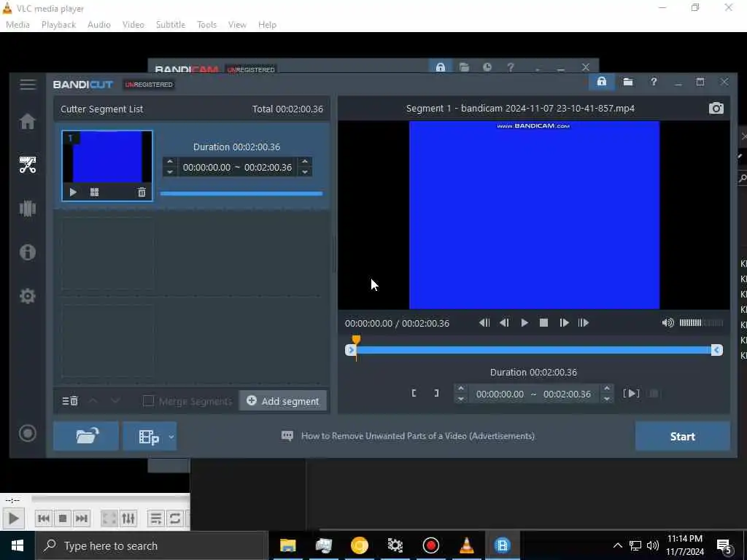
Task: Select the Cutter scissors mode in the sidebar
Action: (28, 165)
